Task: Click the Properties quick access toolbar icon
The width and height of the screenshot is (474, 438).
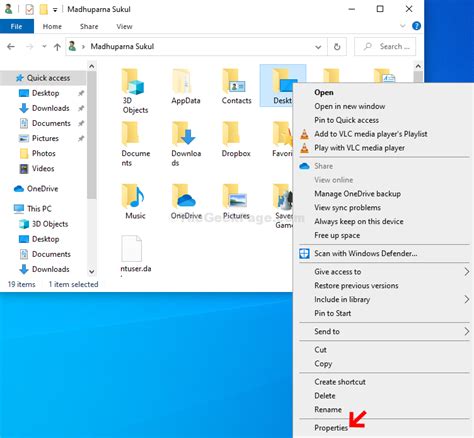Action: (29, 9)
